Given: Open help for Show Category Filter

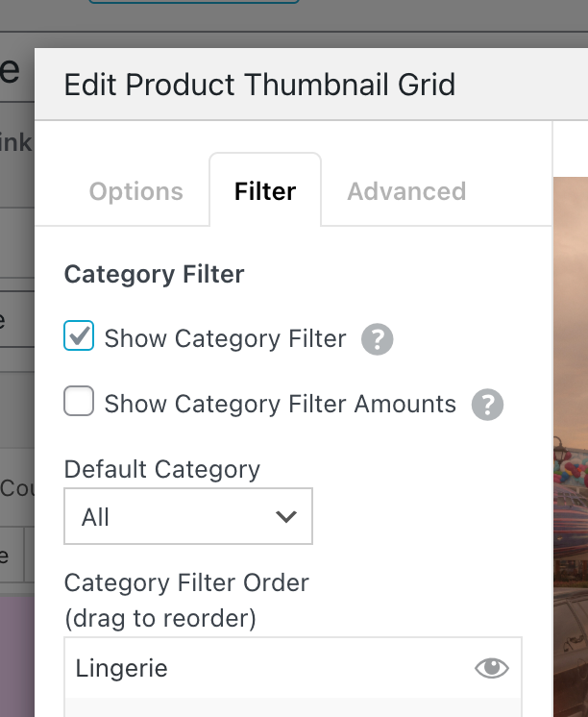Looking at the screenshot, I should coord(378,339).
